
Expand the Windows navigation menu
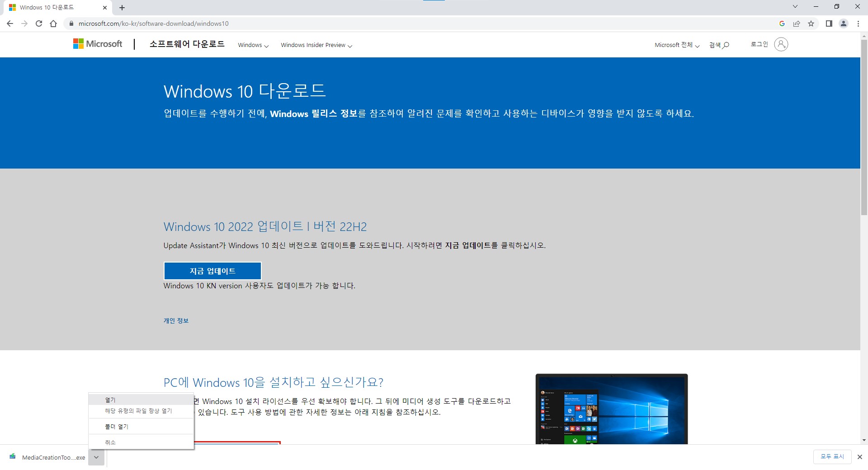[253, 45]
